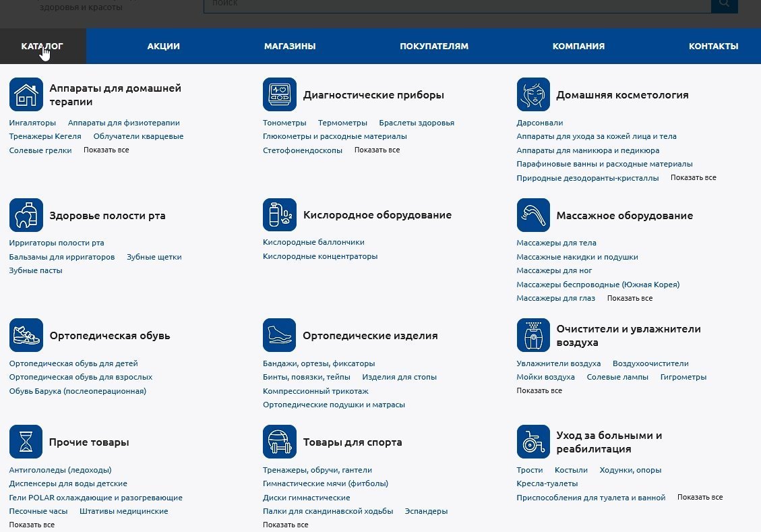This screenshot has width=761, height=532.
Task: Open the Кислородные баллончики link
Action: (x=313, y=242)
